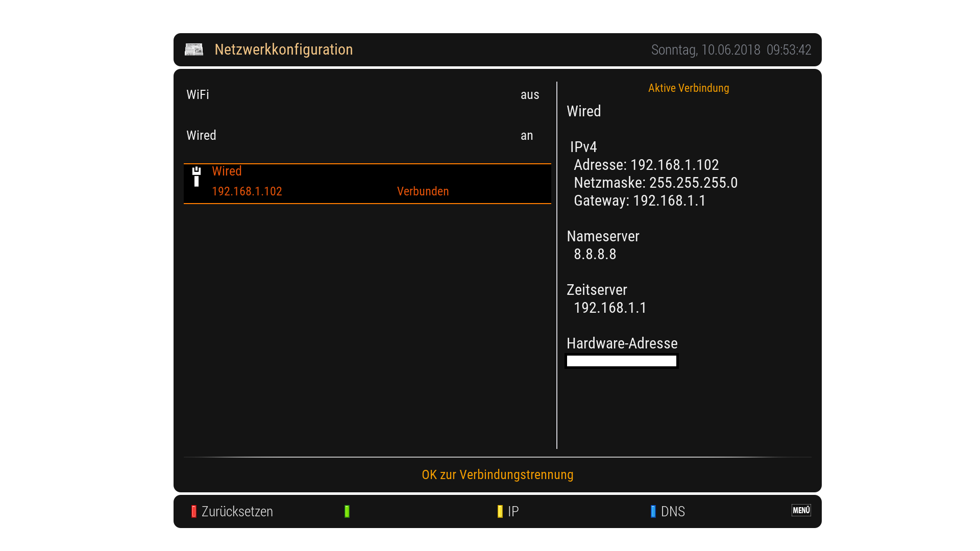Open the MENÜ button icon
980x551 pixels.
point(801,510)
